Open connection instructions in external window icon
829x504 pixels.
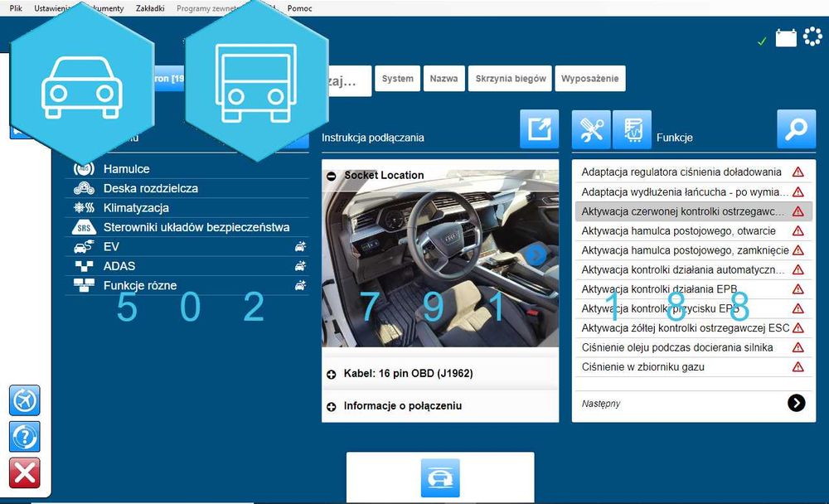pyautogui.click(x=540, y=129)
